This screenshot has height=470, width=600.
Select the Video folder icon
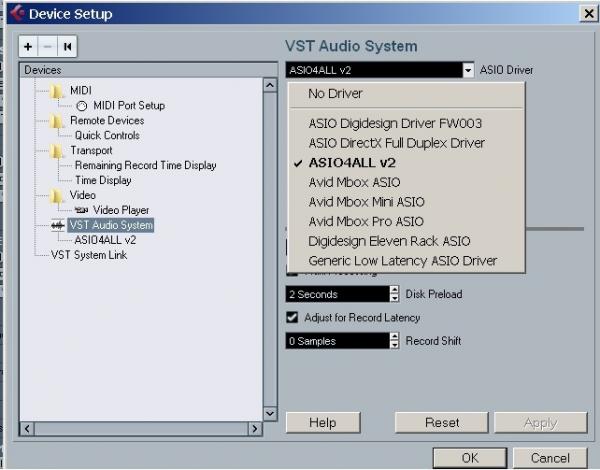[x=57, y=196]
